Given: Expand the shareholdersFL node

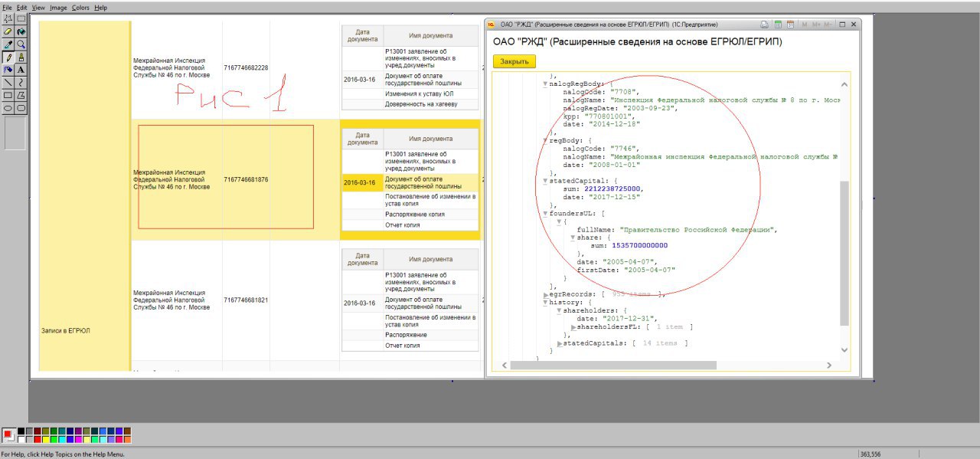Looking at the screenshot, I should pos(573,327).
